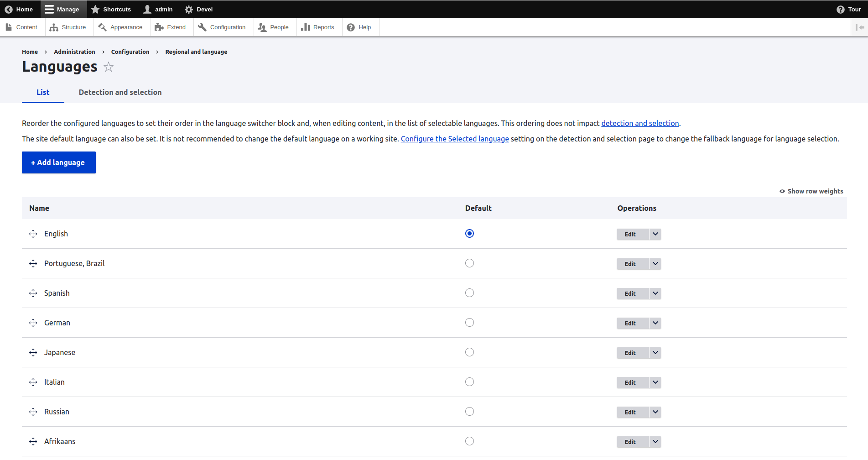Toggle Show row weights
The width and height of the screenshot is (868, 460).
811,191
